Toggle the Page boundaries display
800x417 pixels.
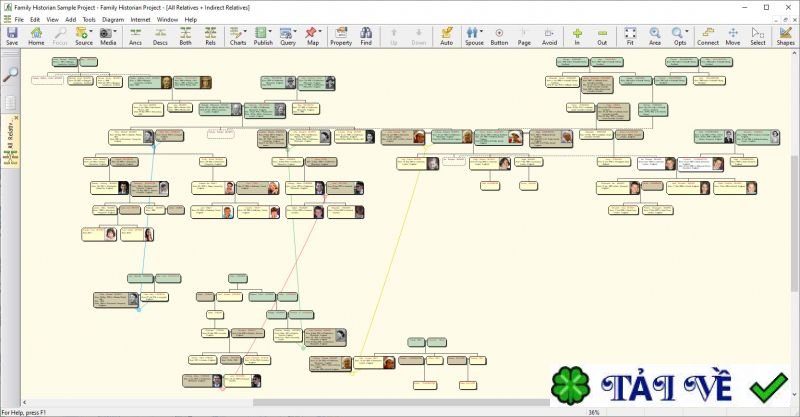pyautogui.click(x=524, y=36)
